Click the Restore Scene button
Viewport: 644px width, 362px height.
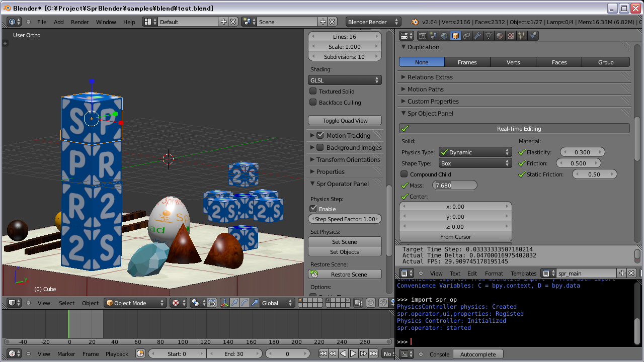point(345,274)
